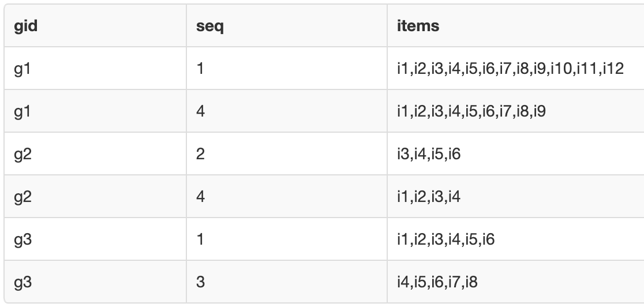Select the items cell reading i1,i2,i3,i4,i5,i6
Viewport: 644px width, 307px height.
click(445, 239)
